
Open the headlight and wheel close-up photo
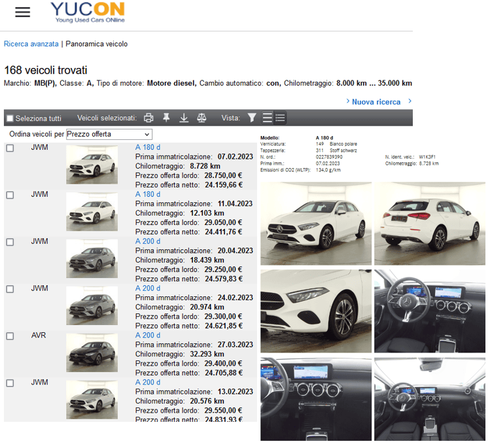[x=316, y=311]
